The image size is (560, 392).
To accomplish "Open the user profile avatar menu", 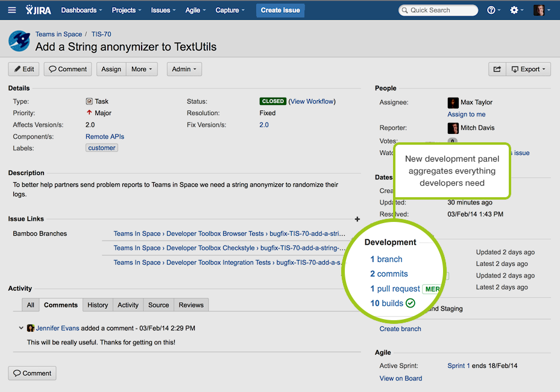I will pos(541,10).
